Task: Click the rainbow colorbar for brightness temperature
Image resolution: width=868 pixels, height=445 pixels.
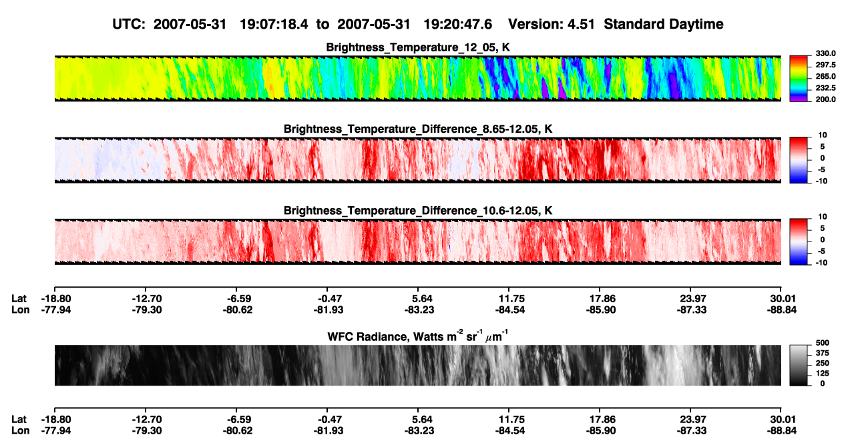Action: click(799, 79)
